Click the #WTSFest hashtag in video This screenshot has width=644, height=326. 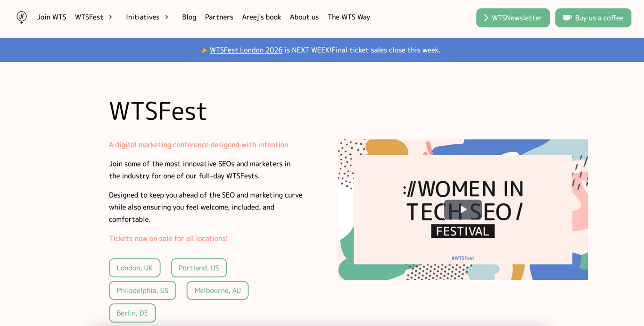point(463,258)
